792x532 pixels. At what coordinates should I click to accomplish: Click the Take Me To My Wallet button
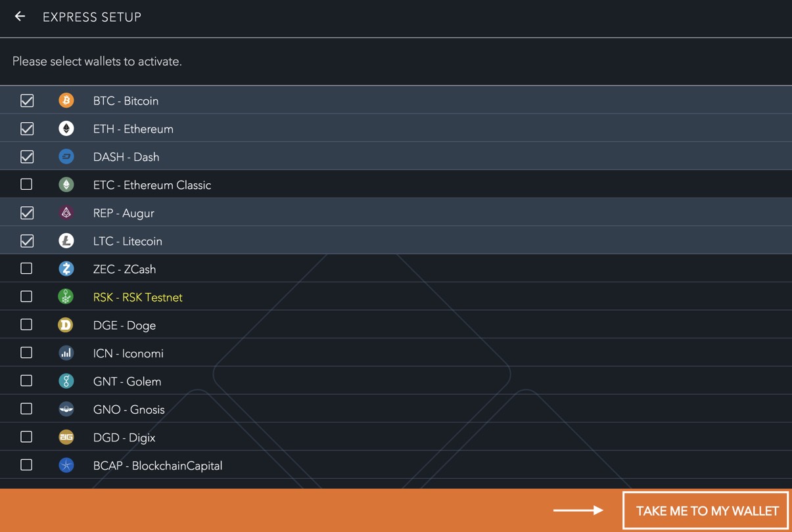705,510
